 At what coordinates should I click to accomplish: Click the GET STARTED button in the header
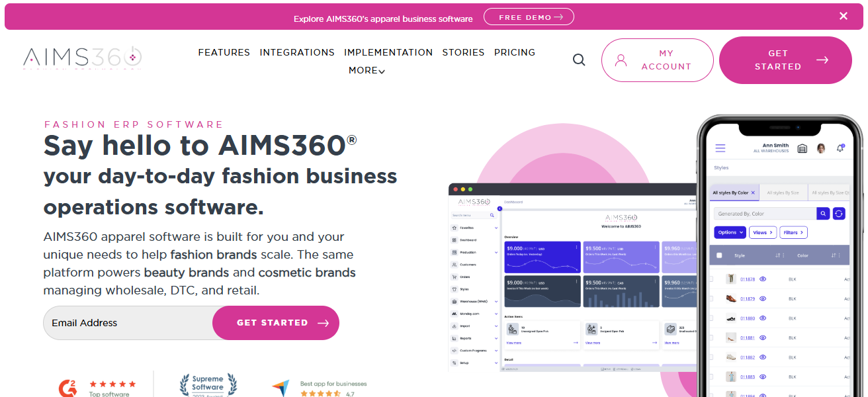[785, 60]
